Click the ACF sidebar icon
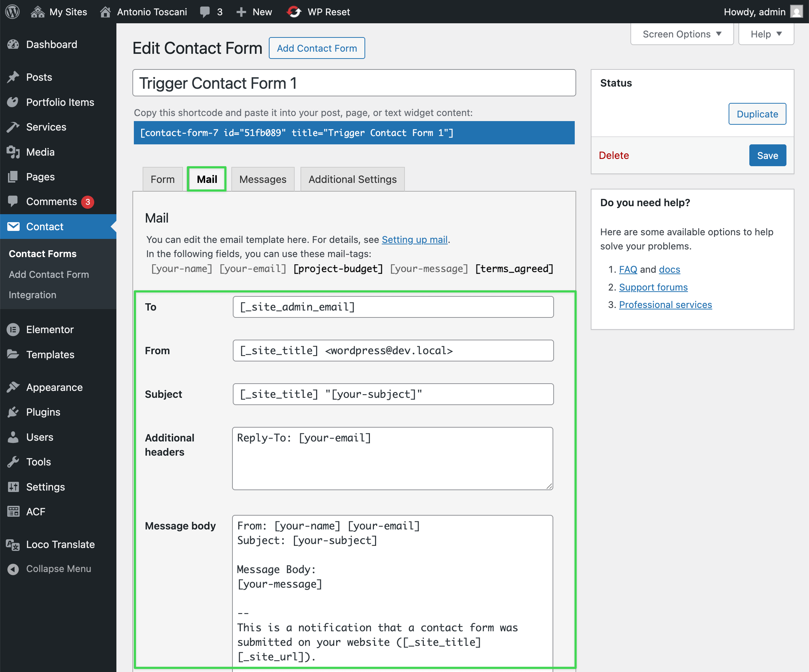 click(x=13, y=512)
